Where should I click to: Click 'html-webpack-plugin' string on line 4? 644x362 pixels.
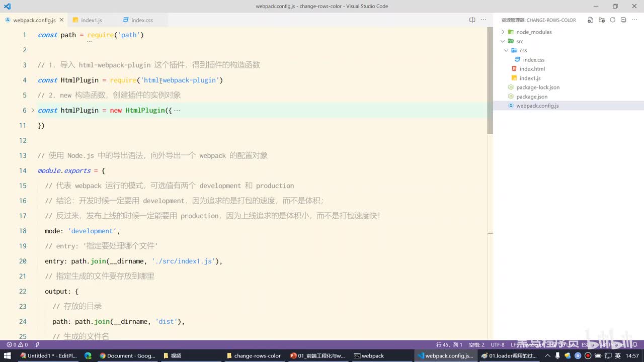tap(180, 80)
